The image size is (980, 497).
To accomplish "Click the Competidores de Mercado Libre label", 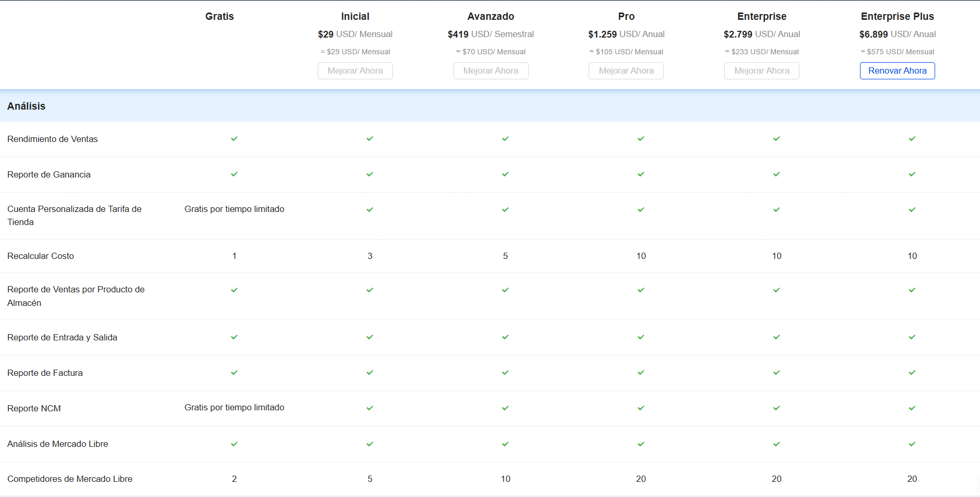I will pyautogui.click(x=70, y=479).
